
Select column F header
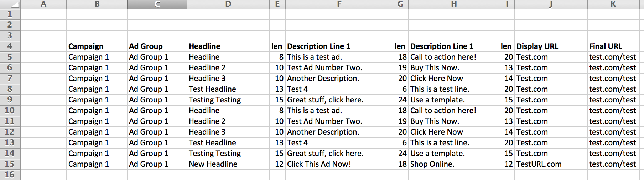(339, 4)
